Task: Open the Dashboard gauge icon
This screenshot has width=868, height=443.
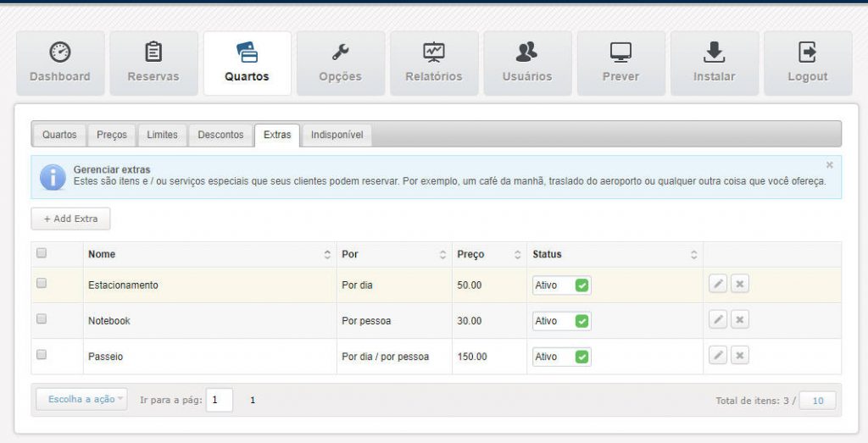Action: 60,53
